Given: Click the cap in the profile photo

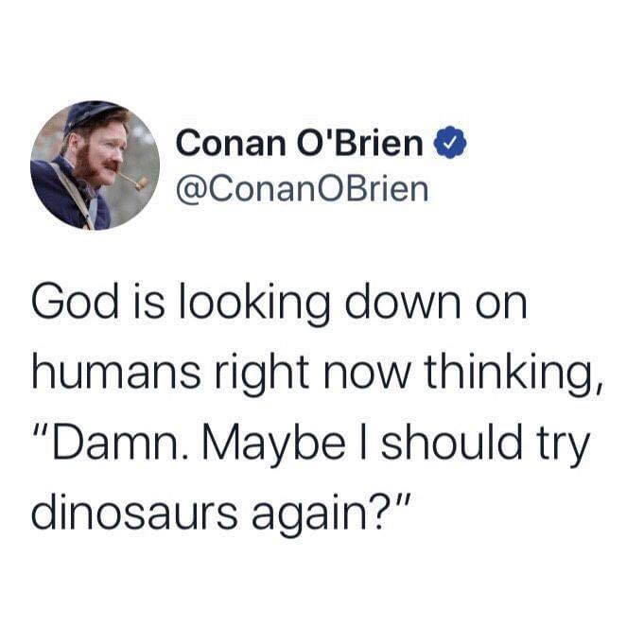Looking at the screenshot, I should 93,115.
